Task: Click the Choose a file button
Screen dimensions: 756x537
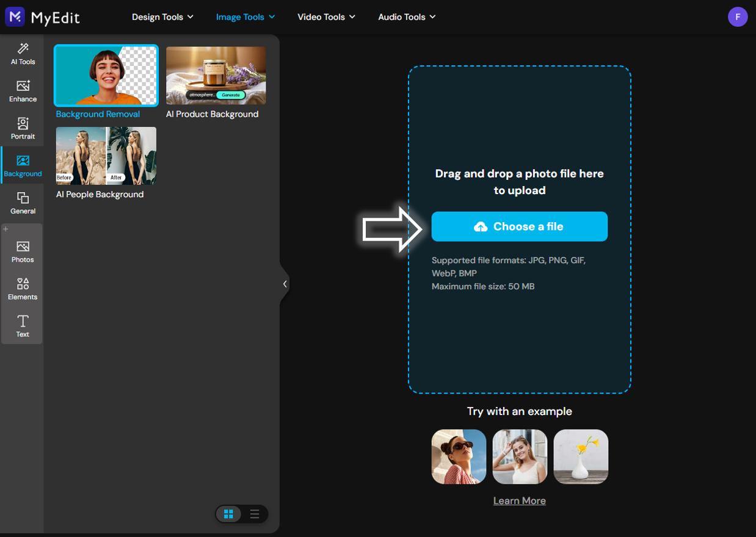Action: tap(519, 226)
